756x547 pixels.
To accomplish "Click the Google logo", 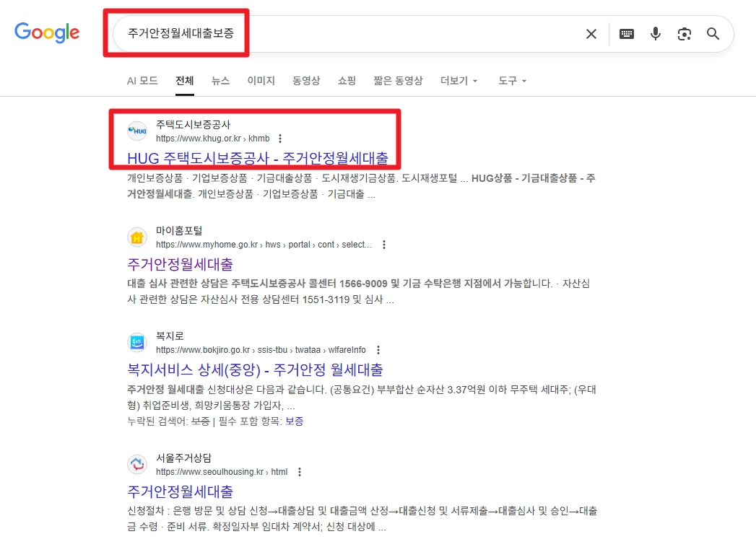I will pyautogui.click(x=46, y=32).
